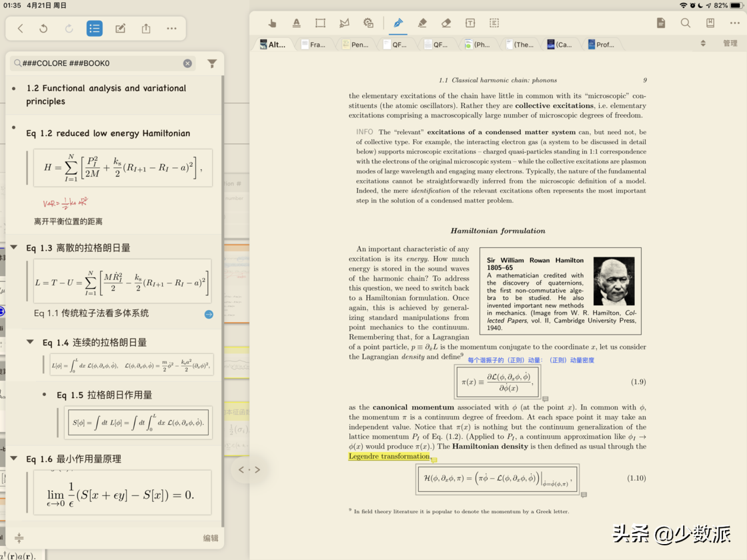Screen dimensions: 747x560
Task: Tap the share/export icon in left toolbar
Action: pos(146,29)
